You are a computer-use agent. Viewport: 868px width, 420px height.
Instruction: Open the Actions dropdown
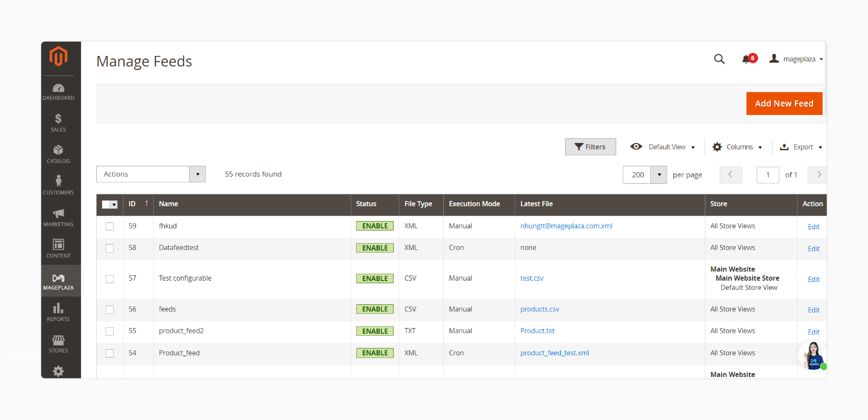pos(151,174)
